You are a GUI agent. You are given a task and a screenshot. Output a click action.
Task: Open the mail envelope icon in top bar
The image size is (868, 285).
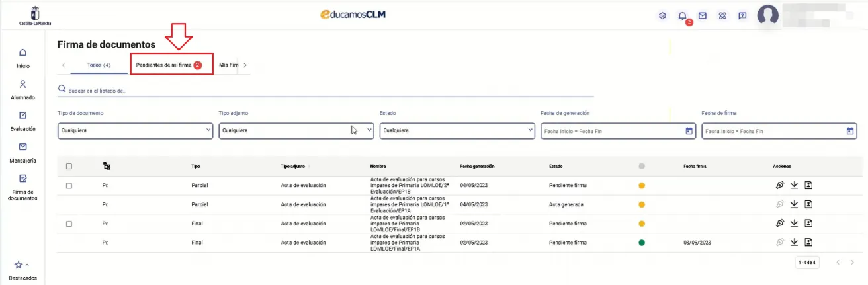click(x=703, y=15)
